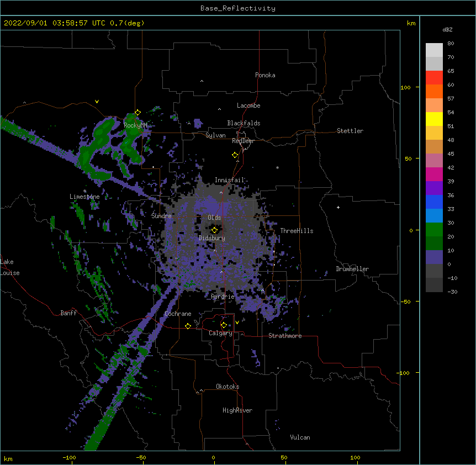Click the Lacombe city label
This screenshot has width=476, height=465.
tap(248, 105)
